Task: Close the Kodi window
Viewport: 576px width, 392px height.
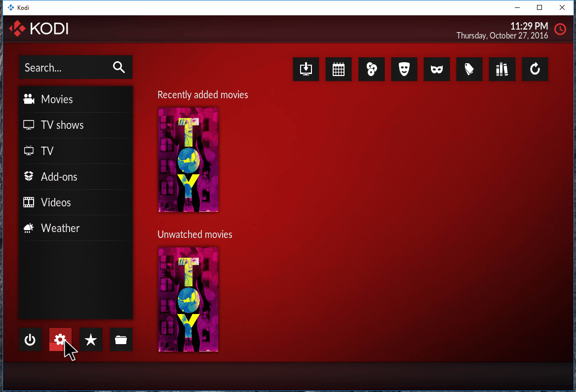Action: (562, 7)
